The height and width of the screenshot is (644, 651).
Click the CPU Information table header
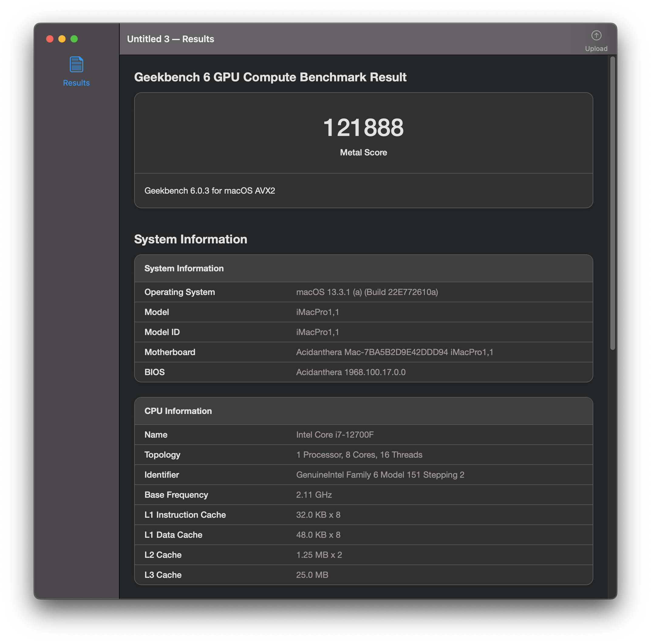pyautogui.click(x=178, y=411)
